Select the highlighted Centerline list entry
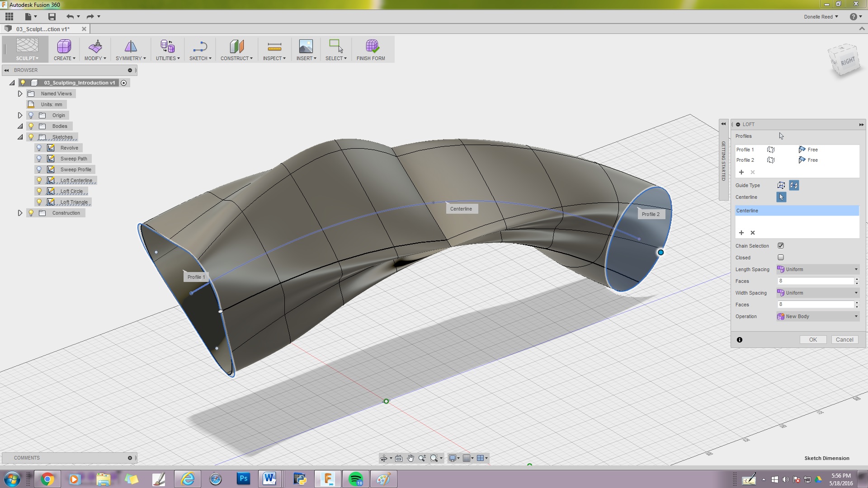 tap(797, 211)
